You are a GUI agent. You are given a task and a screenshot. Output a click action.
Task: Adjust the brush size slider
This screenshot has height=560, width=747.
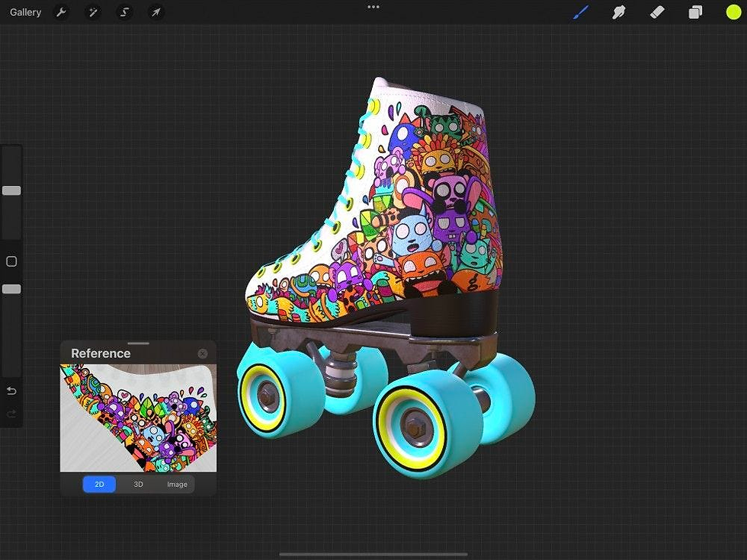coord(11,190)
